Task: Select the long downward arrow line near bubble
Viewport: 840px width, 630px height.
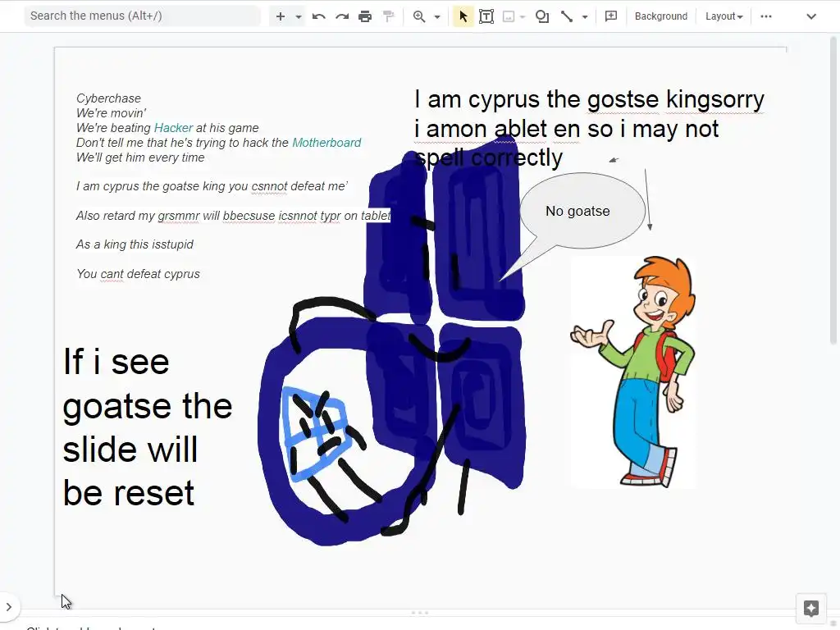Action: pyautogui.click(x=647, y=199)
